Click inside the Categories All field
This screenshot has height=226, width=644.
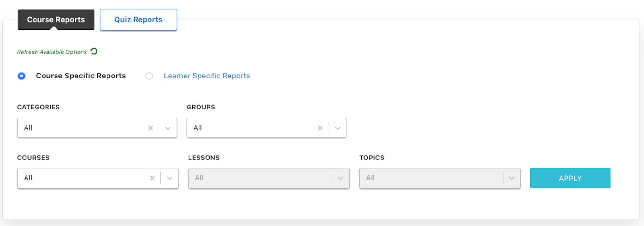click(x=81, y=128)
